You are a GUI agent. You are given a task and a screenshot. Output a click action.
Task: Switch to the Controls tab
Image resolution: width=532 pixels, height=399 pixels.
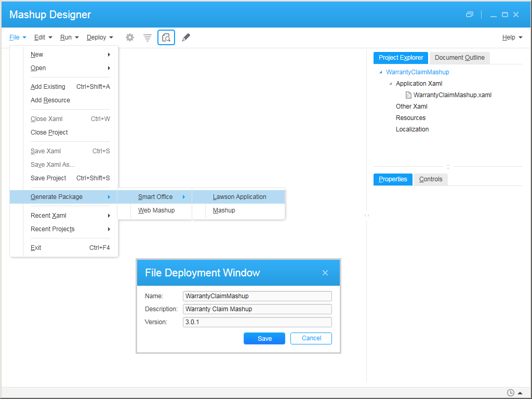[x=431, y=179]
